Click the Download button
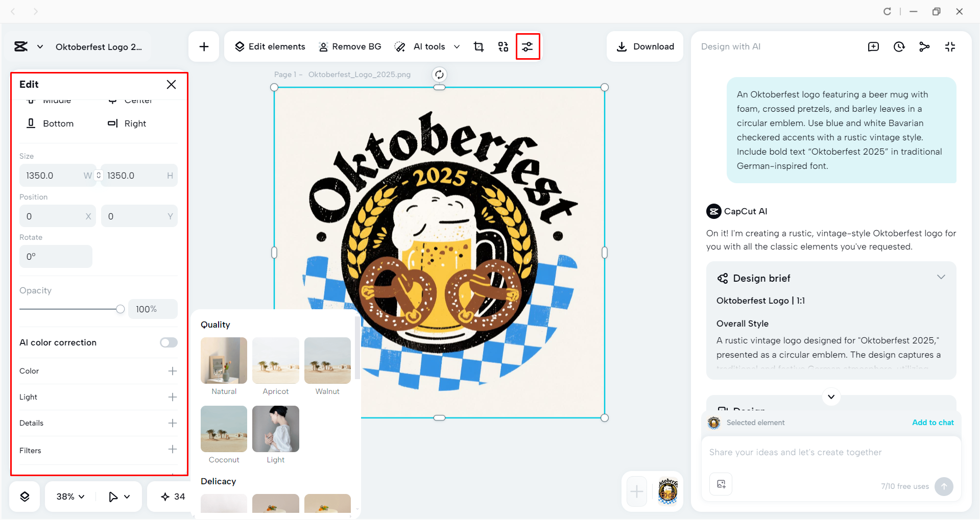This screenshot has height=520, width=980. click(645, 46)
